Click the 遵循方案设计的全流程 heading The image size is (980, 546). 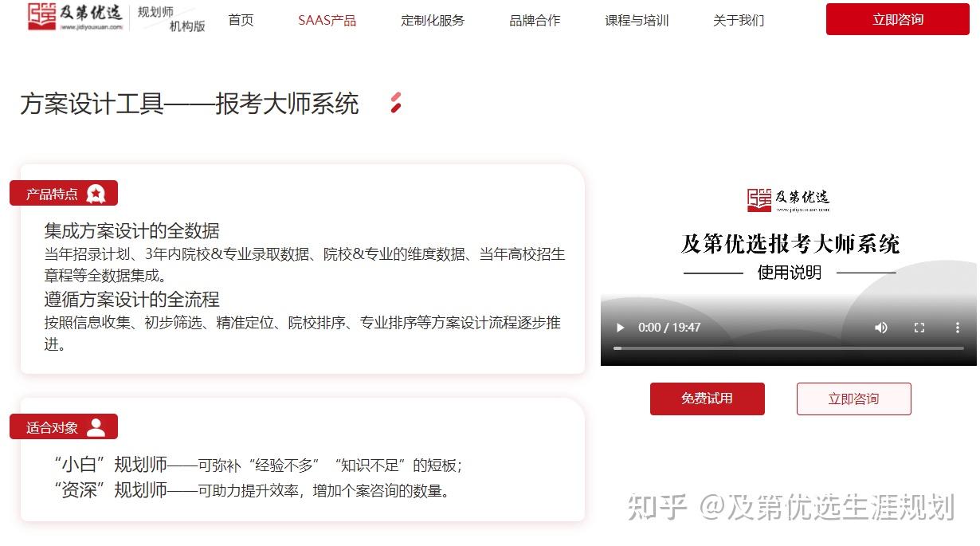pyautogui.click(x=132, y=300)
